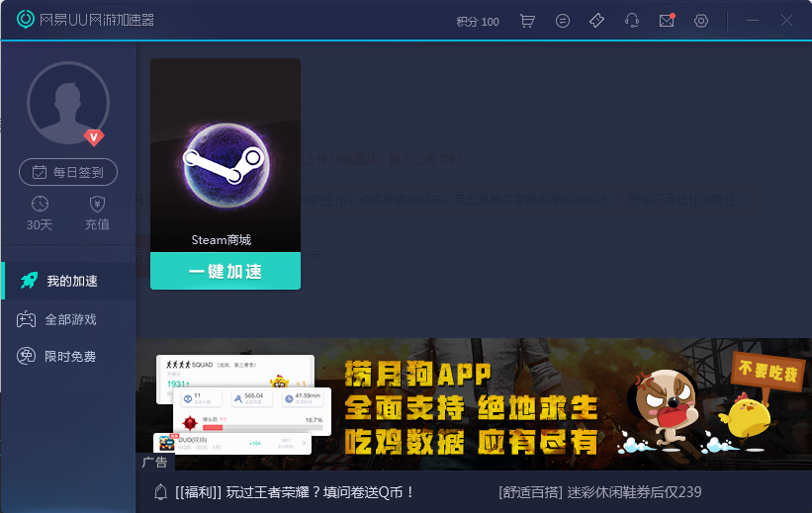The width and height of the screenshot is (812, 513).
Task: Click the 每日签到 daily check-in button
Action: 68,172
